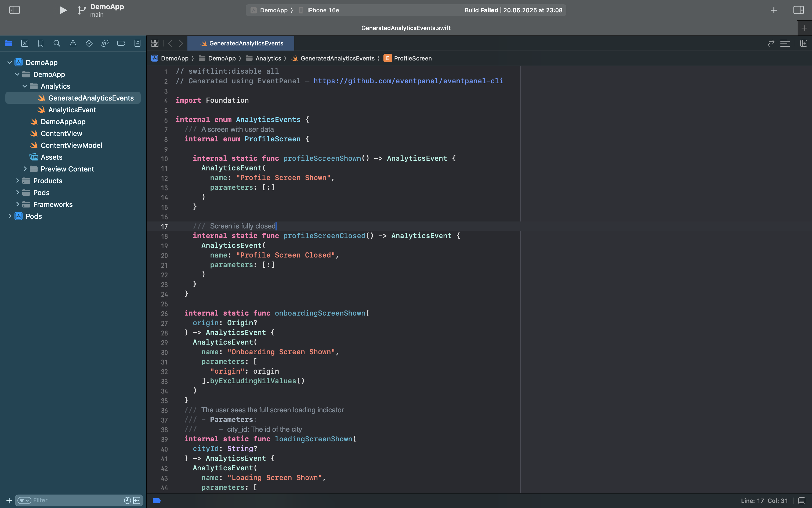This screenshot has height=508, width=812.
Task: Go back to previous file
Action: click(170, 43)
